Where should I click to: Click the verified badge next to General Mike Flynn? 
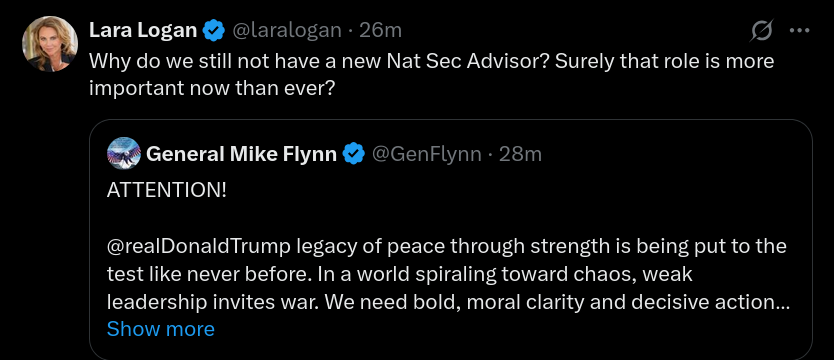pos(354,154)
